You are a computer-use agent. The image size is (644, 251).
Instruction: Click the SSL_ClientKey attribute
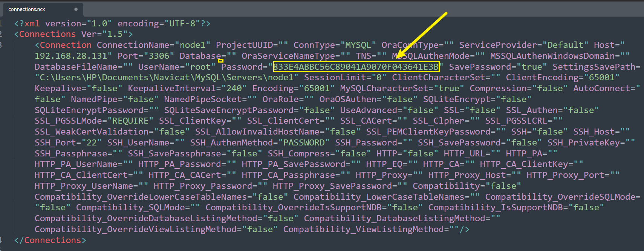(200, 121)
